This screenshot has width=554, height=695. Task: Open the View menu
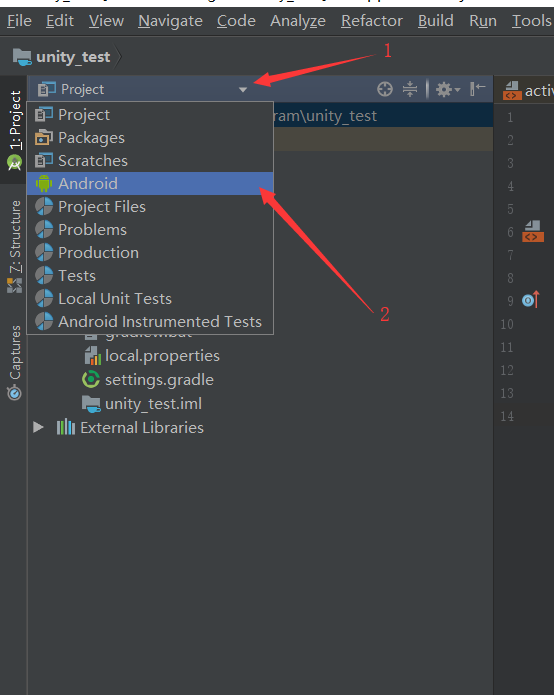point(106,21)
